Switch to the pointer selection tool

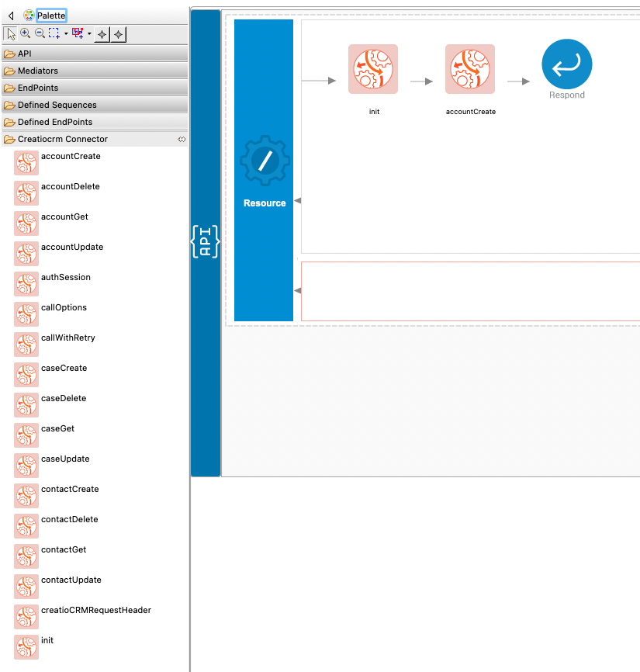(x=10, y=33)
